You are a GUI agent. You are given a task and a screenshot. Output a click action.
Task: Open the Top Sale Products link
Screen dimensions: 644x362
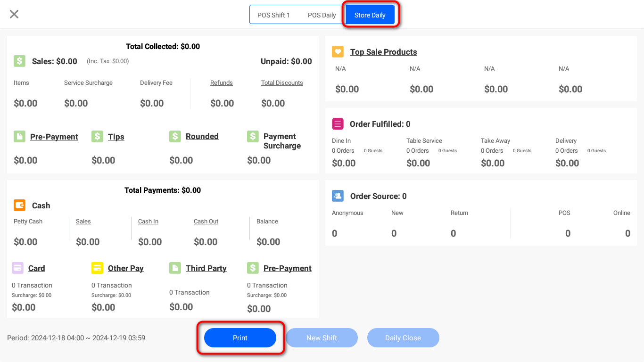[383, 52]
